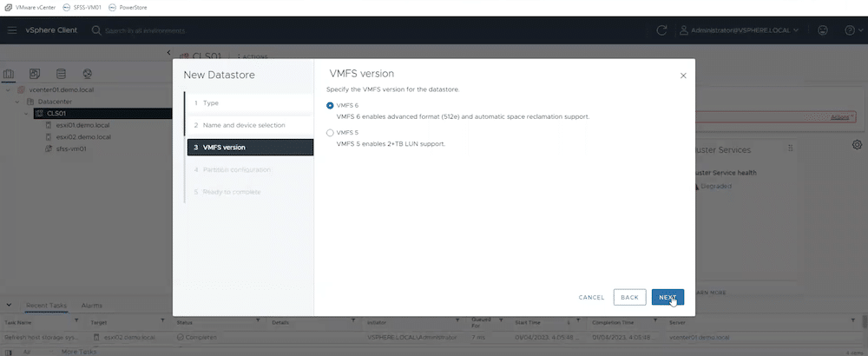Click the Task Name column filter icon
This screenshot has width=868, height=356.
pos(76,320)
